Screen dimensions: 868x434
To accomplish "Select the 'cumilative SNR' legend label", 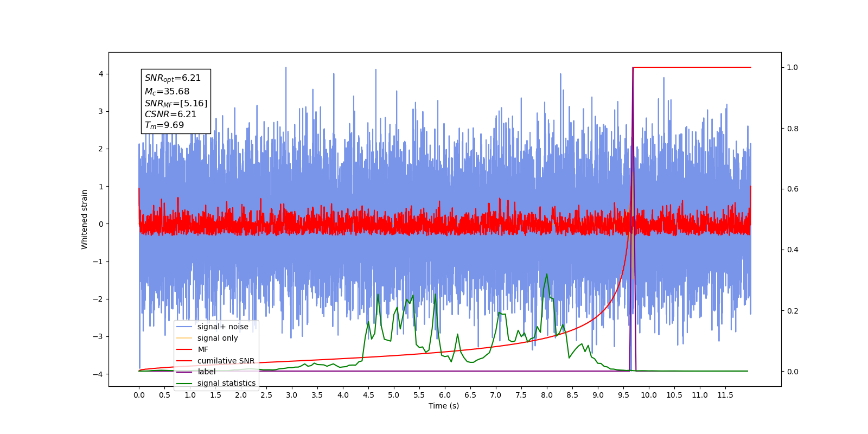I will [x=226, y=361].
